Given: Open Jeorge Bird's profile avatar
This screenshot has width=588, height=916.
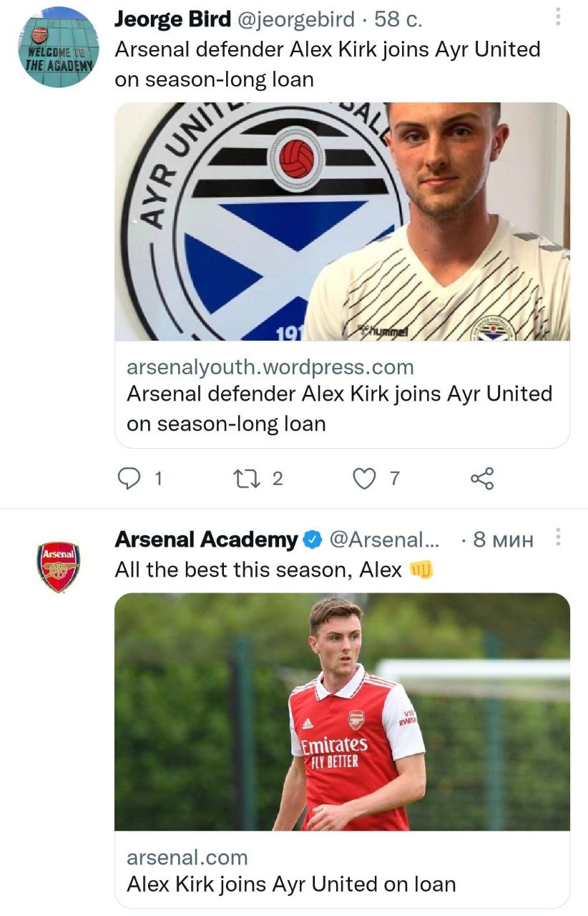Looking at the screenshot, I should (58, 49).
